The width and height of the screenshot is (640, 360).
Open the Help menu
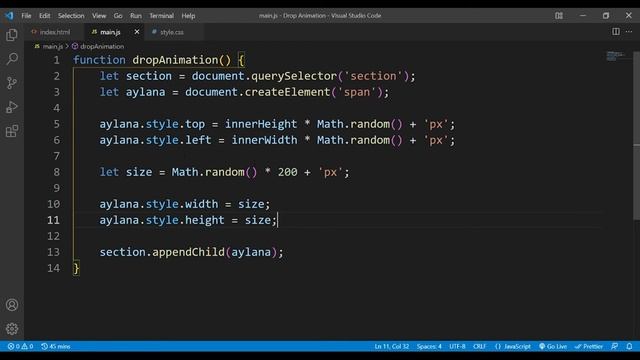point(188,16)
